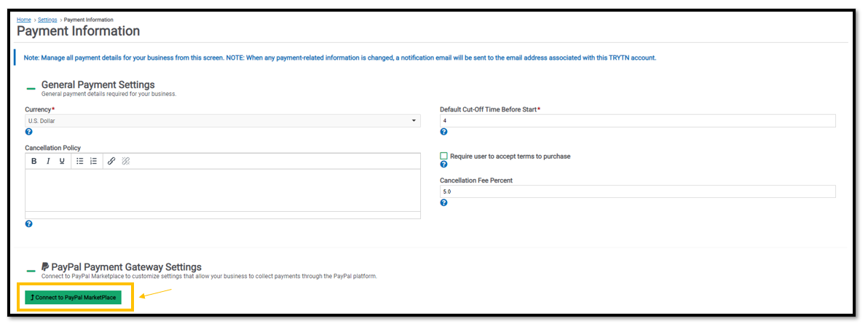
Task: Toggle italic in Cancellation Policy editor
Action: pyautogui.click(x=48, y=162)
